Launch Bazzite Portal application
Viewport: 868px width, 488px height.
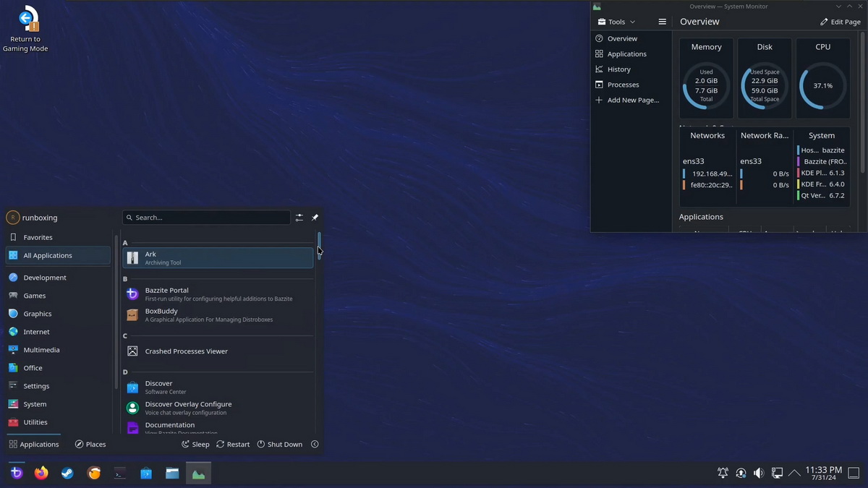(x=218, y=294)
